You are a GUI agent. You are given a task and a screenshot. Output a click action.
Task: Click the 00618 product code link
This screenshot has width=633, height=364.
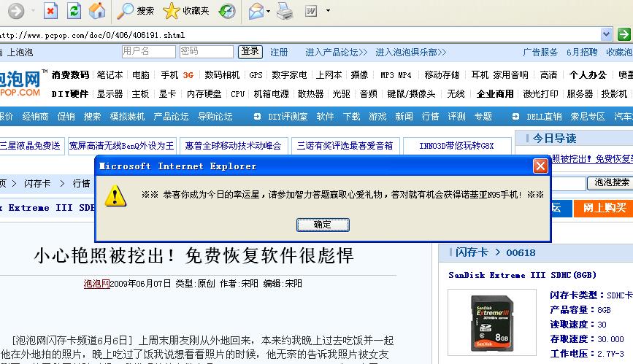coord(521,253)
